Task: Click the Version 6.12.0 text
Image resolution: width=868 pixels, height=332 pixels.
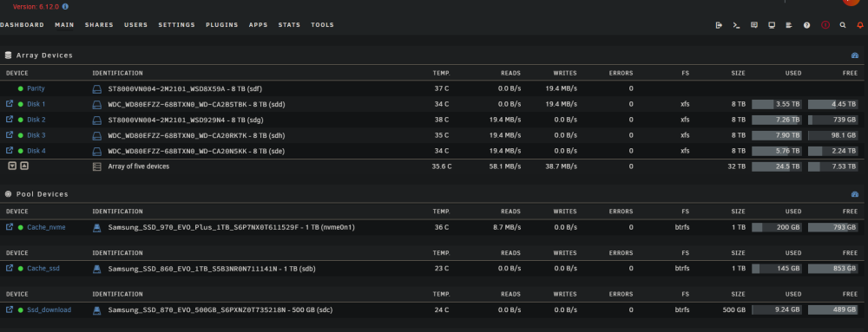Action: tap(36, 7)
